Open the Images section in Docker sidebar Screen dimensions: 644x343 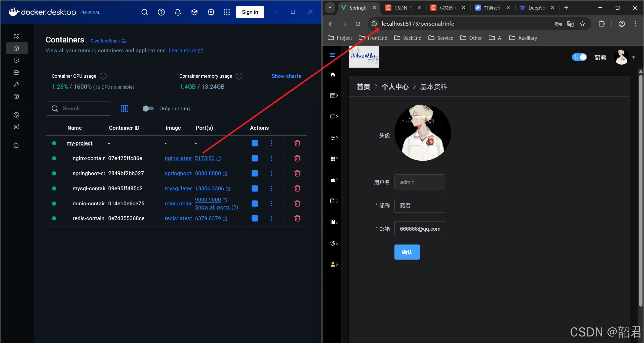(x=16, y=60)
